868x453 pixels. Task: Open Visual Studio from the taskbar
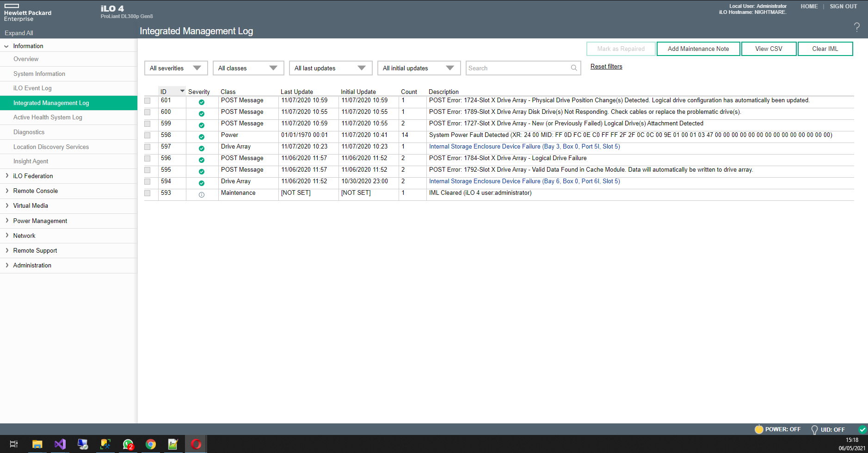point(60,444)
